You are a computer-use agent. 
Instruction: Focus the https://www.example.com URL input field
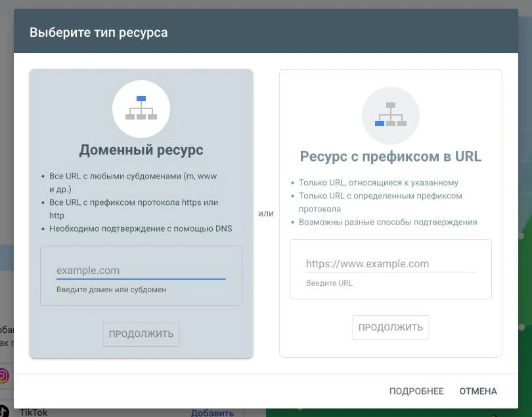tap(391, 263)
